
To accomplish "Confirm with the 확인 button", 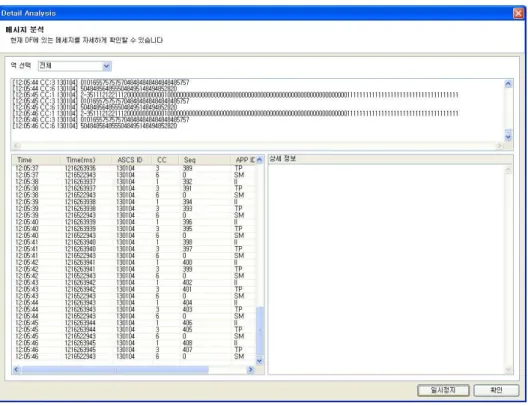I will click(x=496, y=390).
